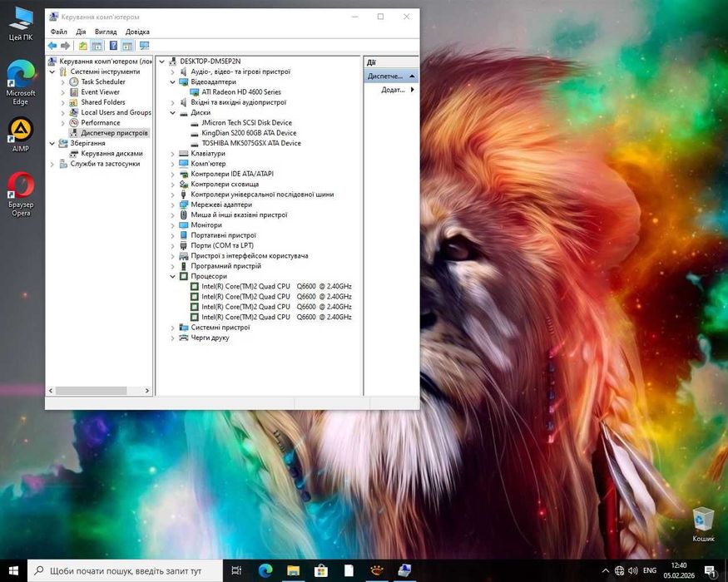Expand the Клавіатури category
Screen dimensions: 728x582
pos(172,154)
